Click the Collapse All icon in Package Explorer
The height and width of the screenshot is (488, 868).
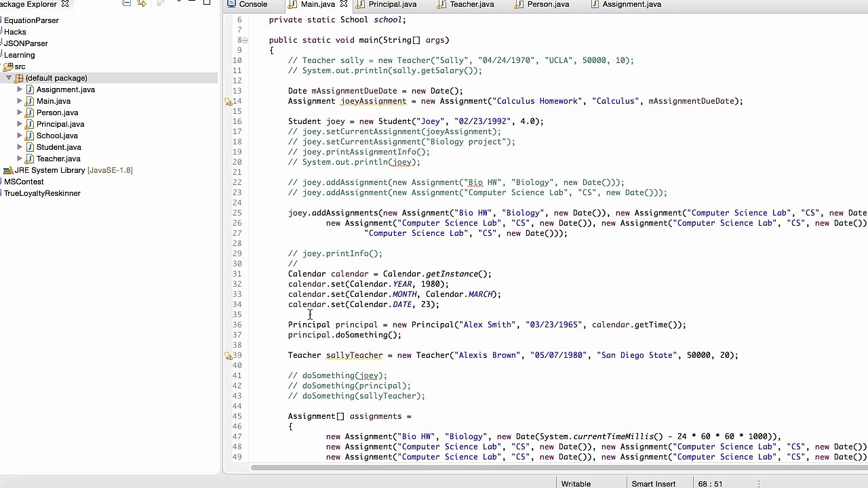(126, 3)
